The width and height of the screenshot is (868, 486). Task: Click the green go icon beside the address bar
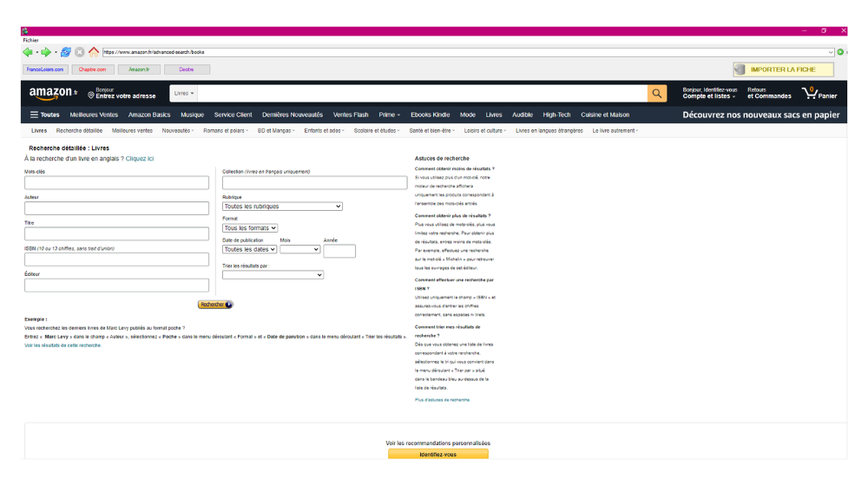click(840, 52)
